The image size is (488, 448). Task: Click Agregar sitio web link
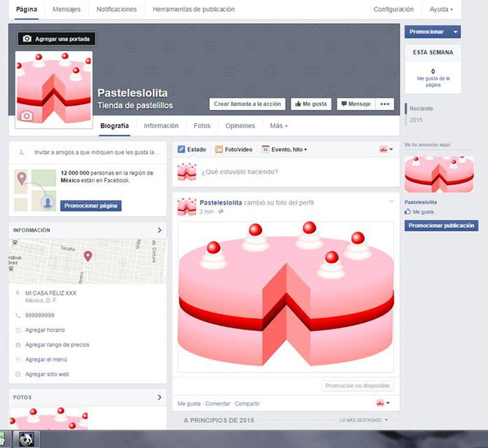pyautogui.click(x=47, y=374)
